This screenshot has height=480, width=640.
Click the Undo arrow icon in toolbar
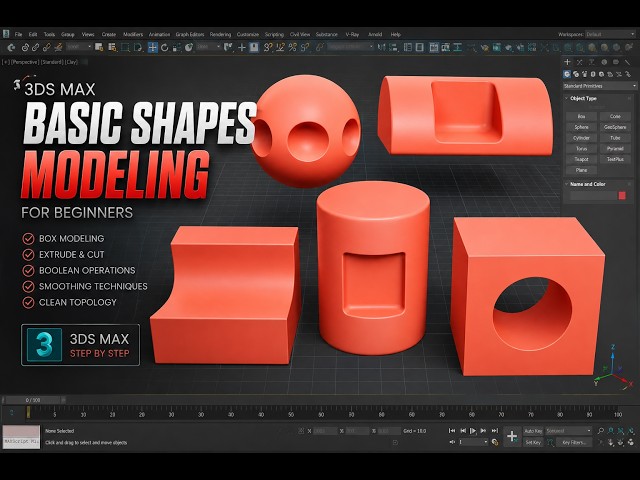11,48
